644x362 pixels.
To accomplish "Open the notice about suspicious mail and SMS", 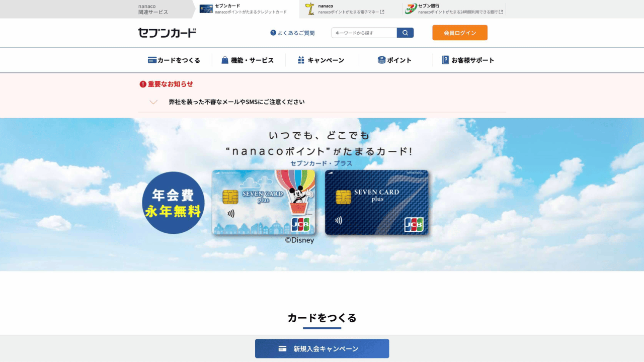I will point(236,102).
